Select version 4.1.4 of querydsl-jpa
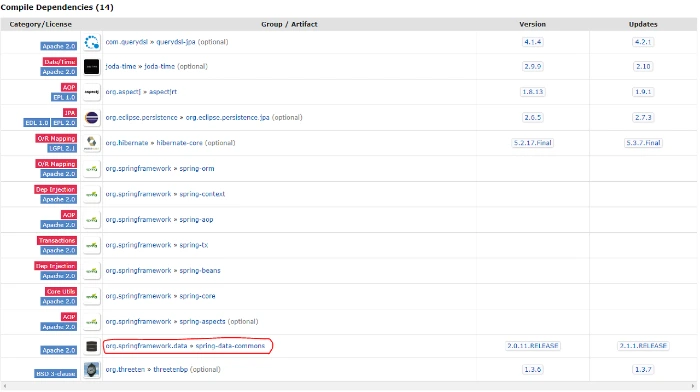The width and height of the screenshot is (700, 392). 533,42
